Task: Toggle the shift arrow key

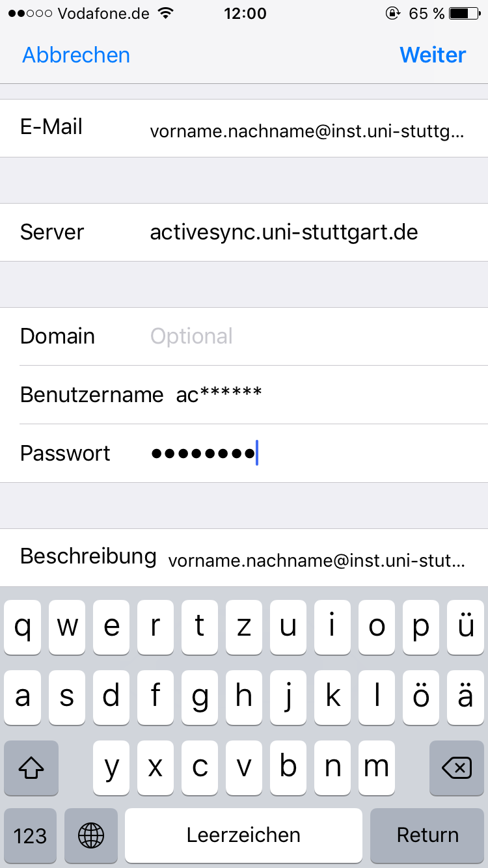Action: (31, 768)
